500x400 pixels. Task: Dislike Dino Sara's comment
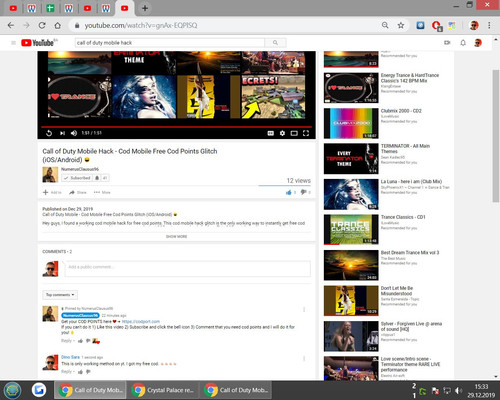[88, 372]
